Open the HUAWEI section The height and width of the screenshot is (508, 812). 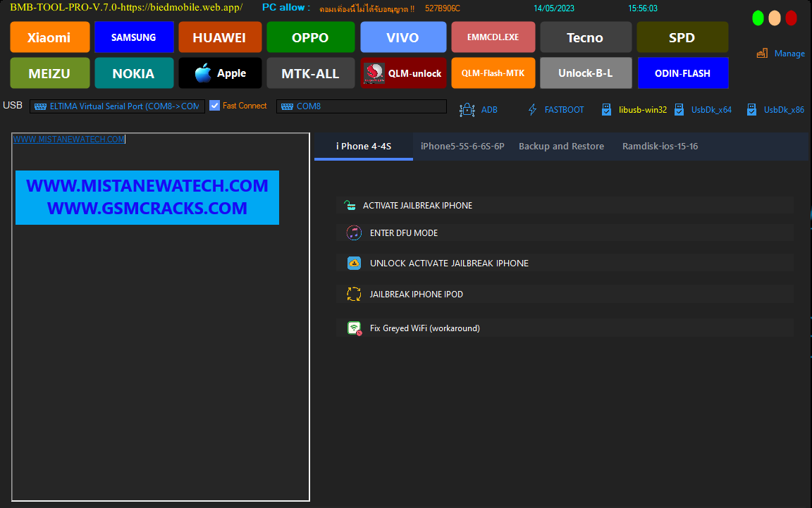pyautogui.click(x=220, y=37)
